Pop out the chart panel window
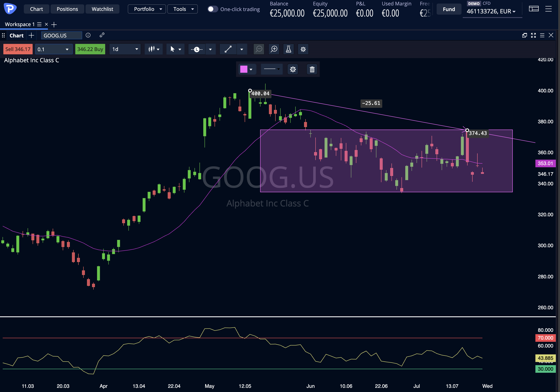The image size is (560, 392). [x=524, y=35]
